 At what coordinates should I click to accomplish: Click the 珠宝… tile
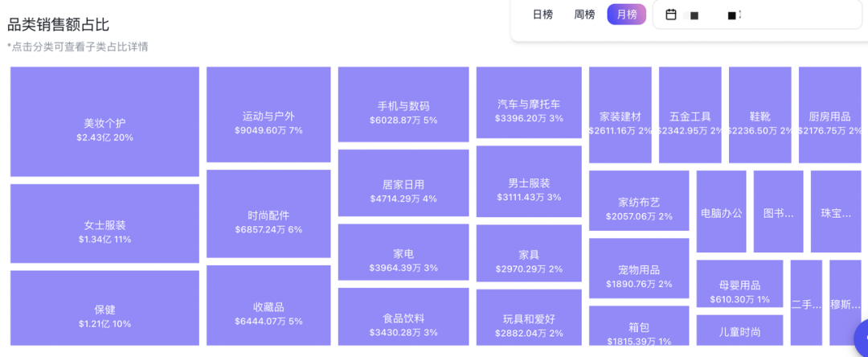pyautogui.click(x=836, y=211)
